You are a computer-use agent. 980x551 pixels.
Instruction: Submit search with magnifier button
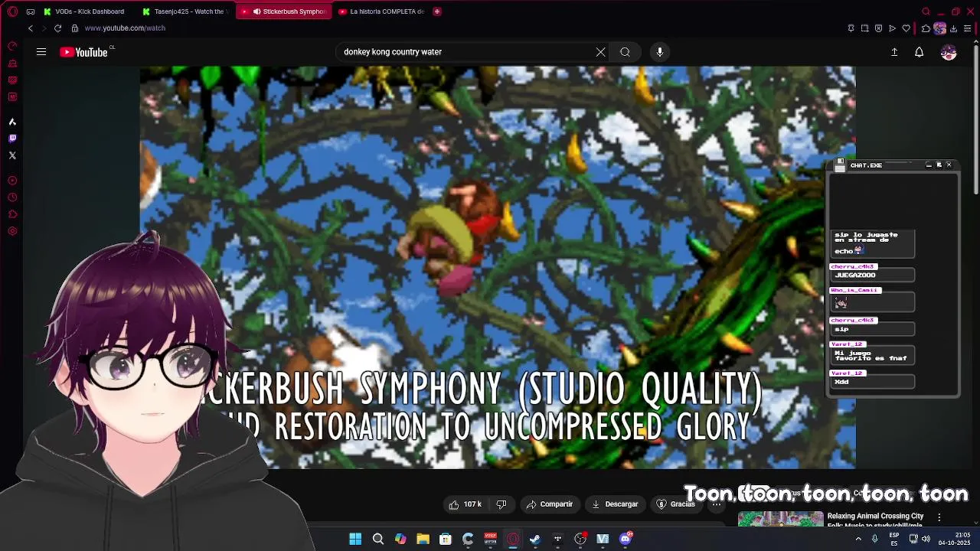(x=625, y=52)
